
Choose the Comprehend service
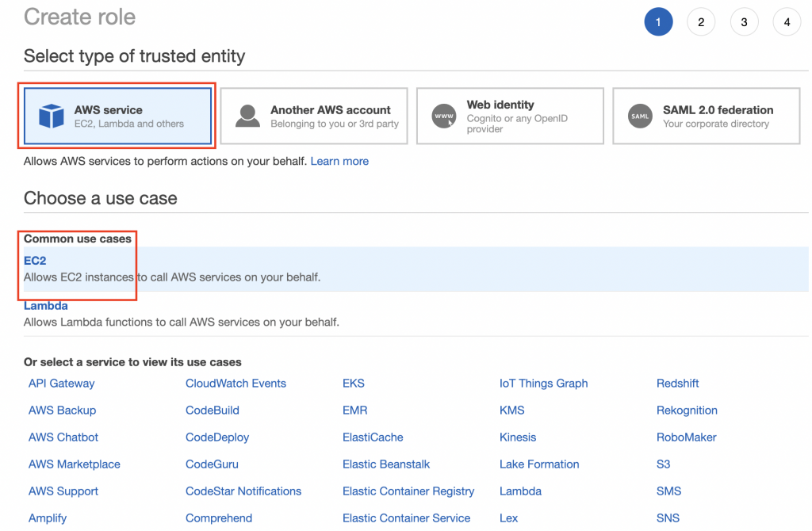[219, 518]
